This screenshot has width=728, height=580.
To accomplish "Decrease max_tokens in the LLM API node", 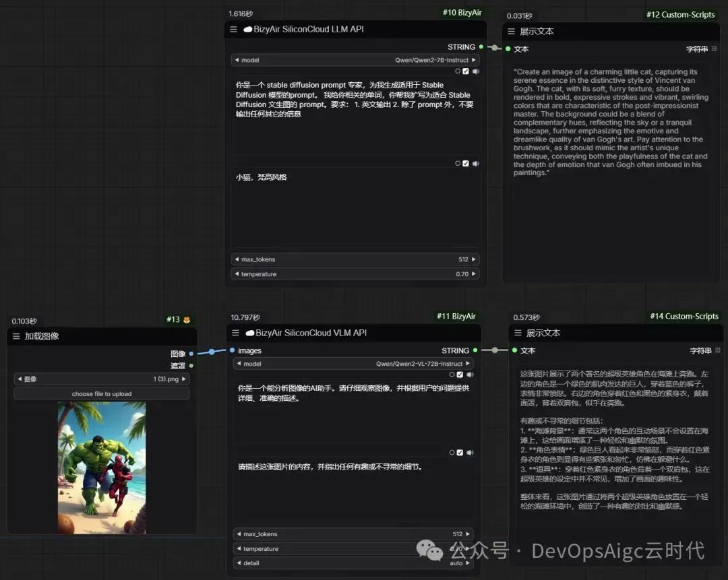I will coord(237,259).
